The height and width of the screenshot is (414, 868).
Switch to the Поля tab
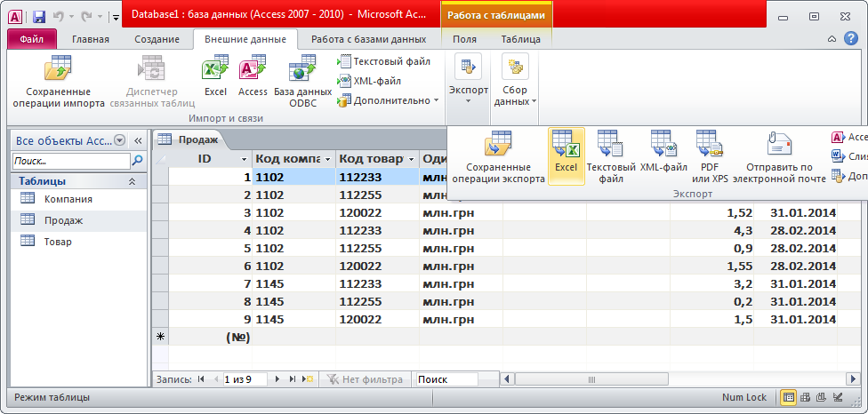pos(464,39)
